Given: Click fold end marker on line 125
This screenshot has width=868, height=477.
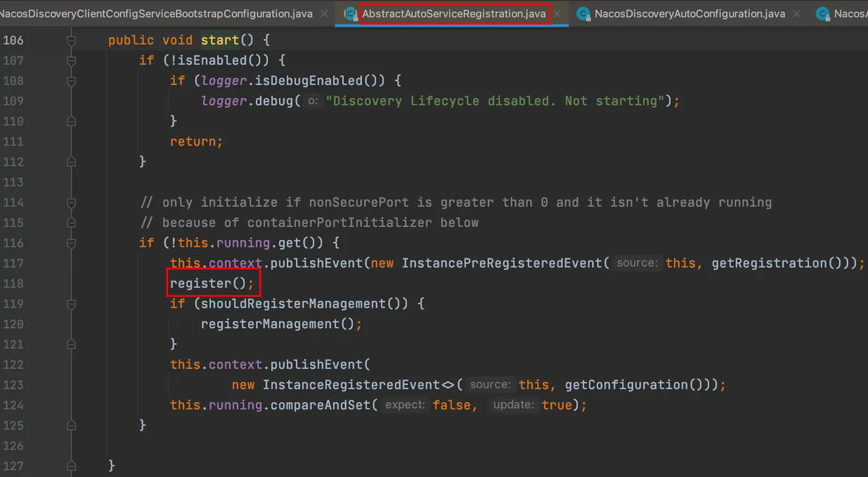Looking at the screenshot, I should 71,425.
